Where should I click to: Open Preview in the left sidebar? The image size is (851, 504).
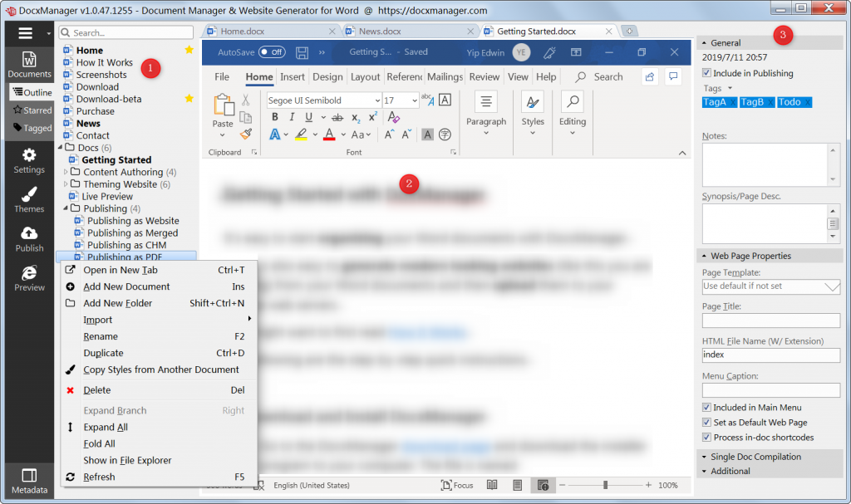click(29, 278)
